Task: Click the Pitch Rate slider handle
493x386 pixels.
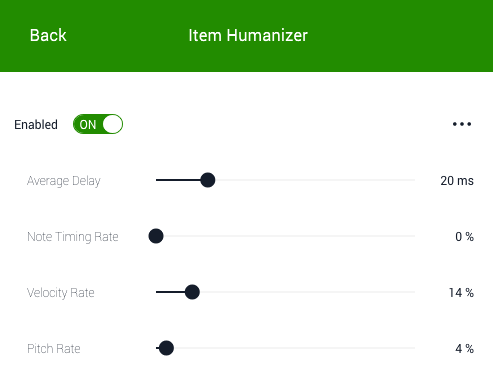Action: (x=166, y=348)
